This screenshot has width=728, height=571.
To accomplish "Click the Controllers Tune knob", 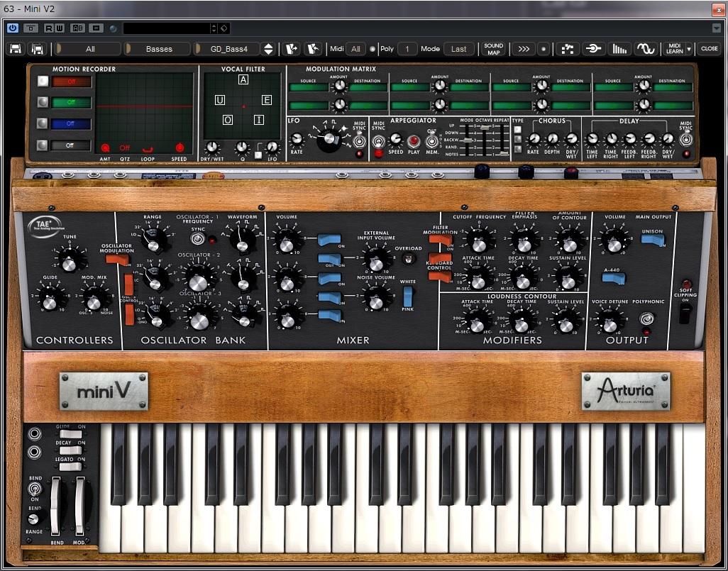I will pyautogui.click(x=69, y=261).
